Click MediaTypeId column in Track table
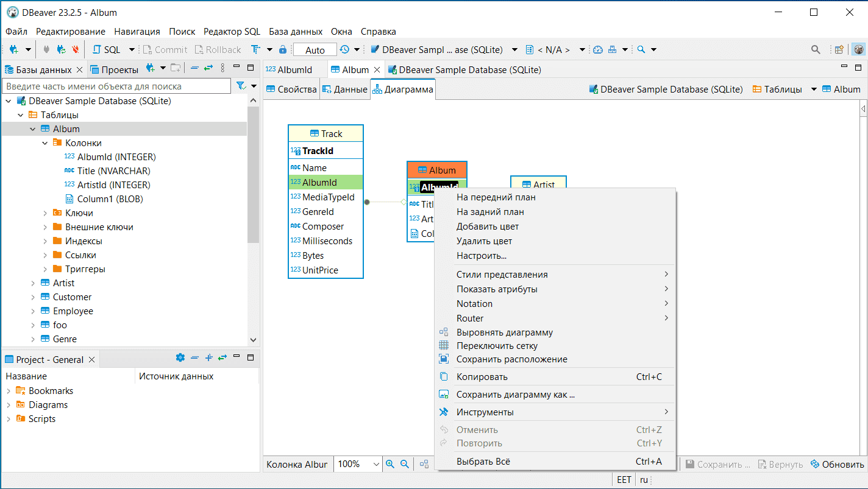Viewport: 868px width, 489px height. 325,197
